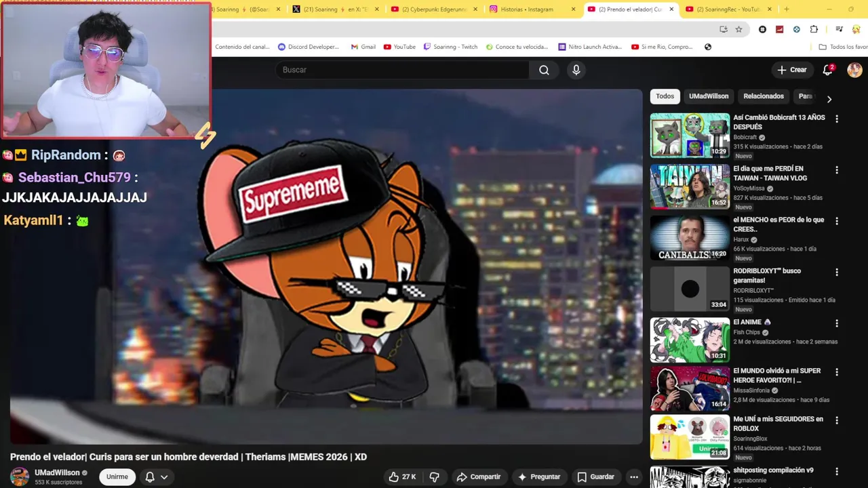Viewport: 868px width, 488px height.
Task: Like the video with 27 K likes
Action: click(x=402, y=476)
